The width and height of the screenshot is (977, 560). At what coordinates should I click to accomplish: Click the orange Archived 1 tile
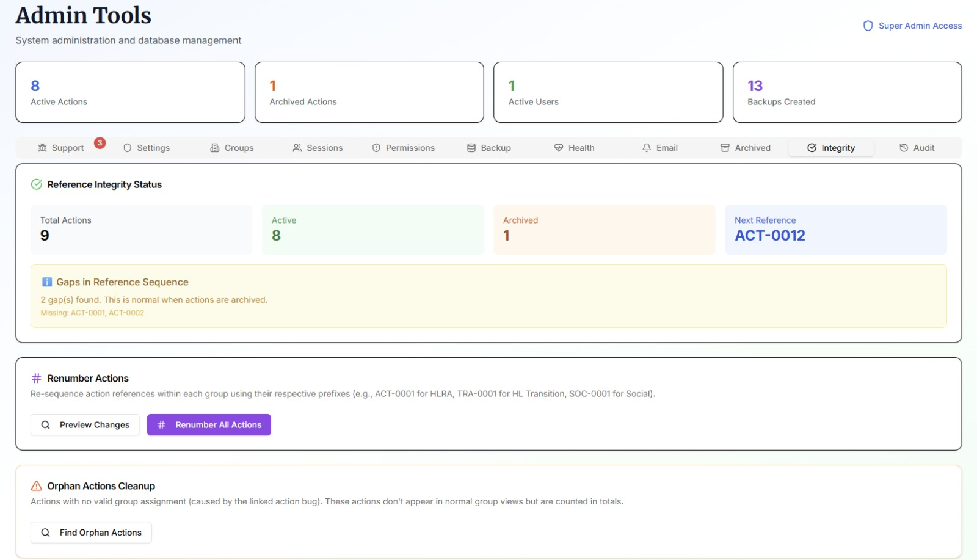(604, 230)
